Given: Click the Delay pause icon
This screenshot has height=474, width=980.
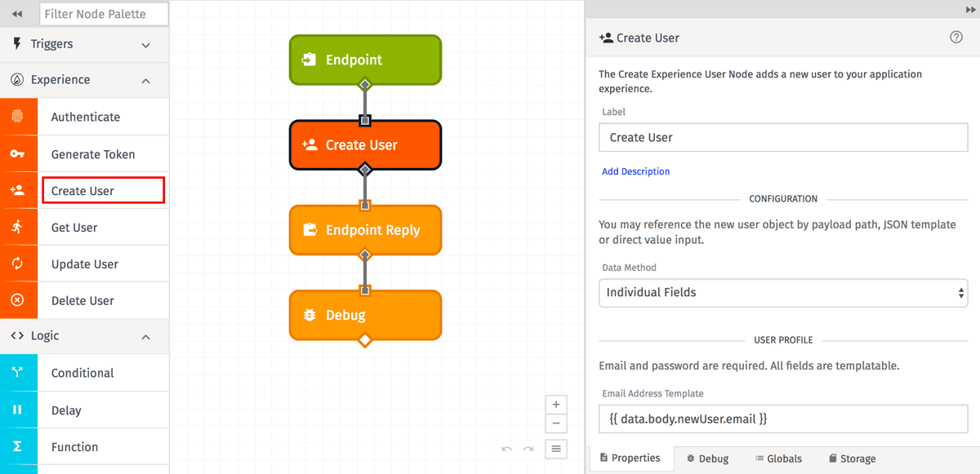Looking at the screenshot, I should click(x=17, y=410).
